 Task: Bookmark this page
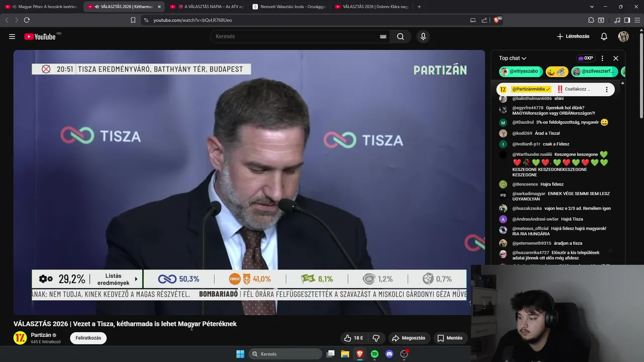coord(133,20)
